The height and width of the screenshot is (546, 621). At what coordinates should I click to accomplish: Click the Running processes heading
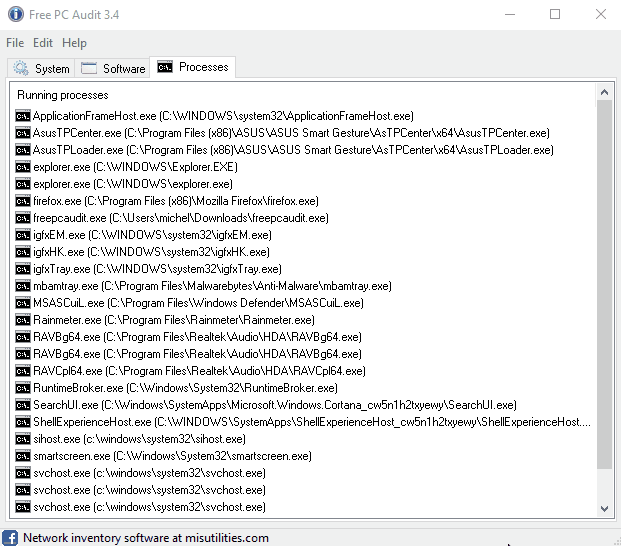[x=63, y=95]
